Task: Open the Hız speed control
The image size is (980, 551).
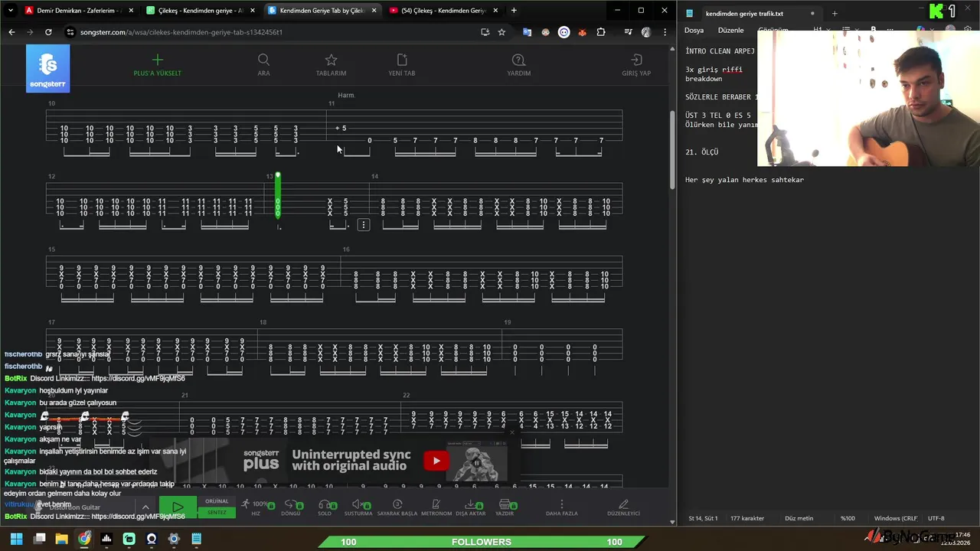Action: [256, 507]
